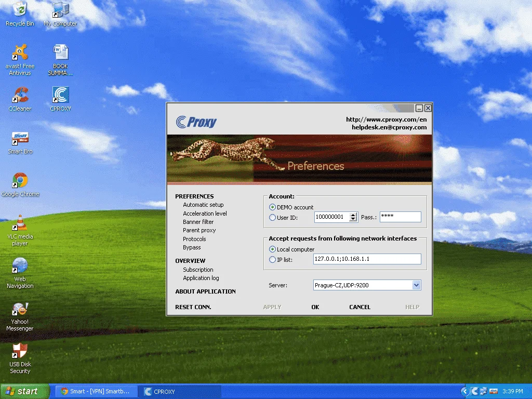Open Acceleration level settings

205,214
